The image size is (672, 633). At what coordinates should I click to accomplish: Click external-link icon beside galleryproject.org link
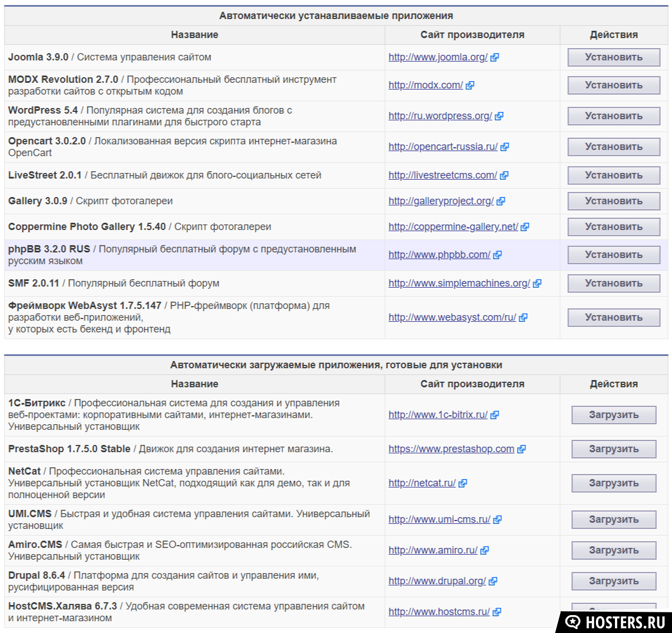[x=501, y=201]
